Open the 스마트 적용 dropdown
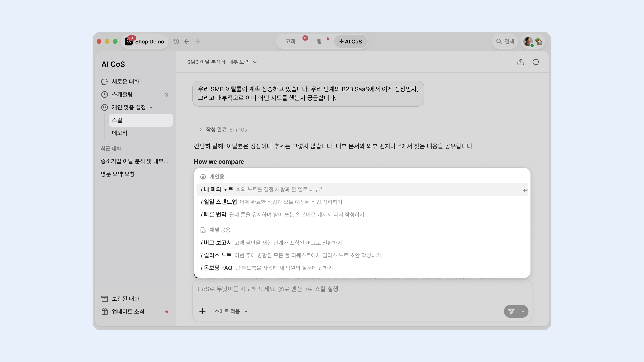 point(231,311)
